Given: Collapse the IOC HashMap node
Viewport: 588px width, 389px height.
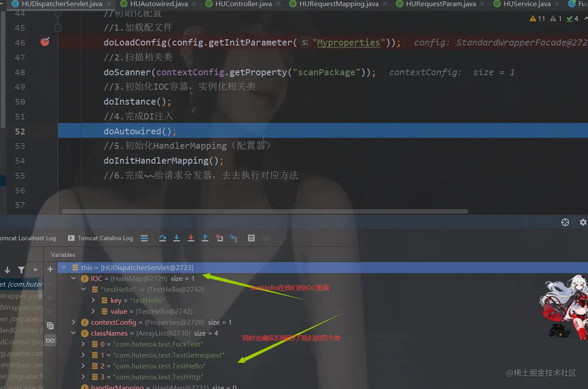Looking at the screenshot, I should coord(73,278).
